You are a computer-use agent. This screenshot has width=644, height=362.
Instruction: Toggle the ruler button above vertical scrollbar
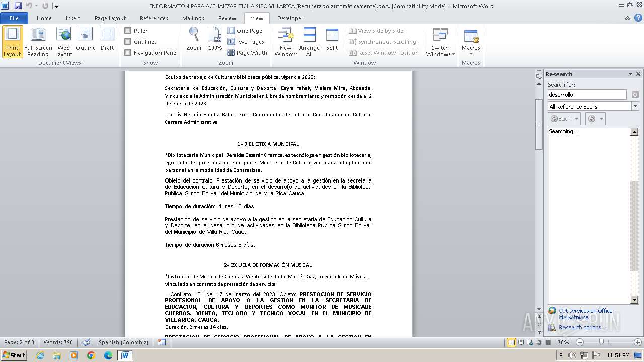(x=539, y=75)
